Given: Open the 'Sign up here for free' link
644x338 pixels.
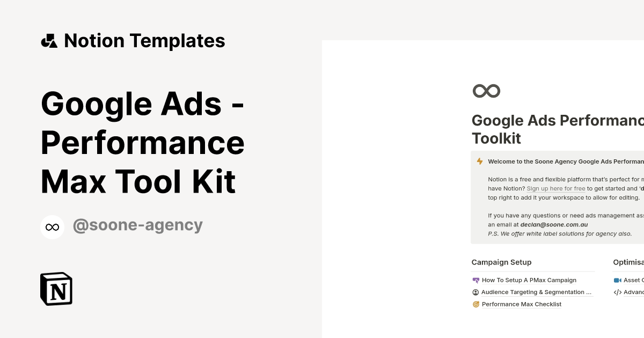Looking at the screenshot, I should 555,188.
